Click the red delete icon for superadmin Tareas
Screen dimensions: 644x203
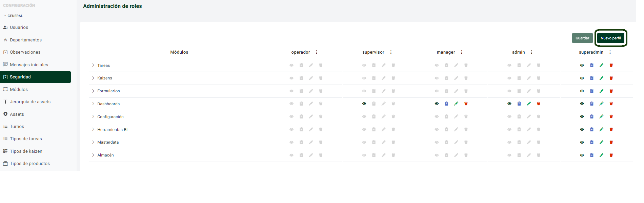click(611, 65)
